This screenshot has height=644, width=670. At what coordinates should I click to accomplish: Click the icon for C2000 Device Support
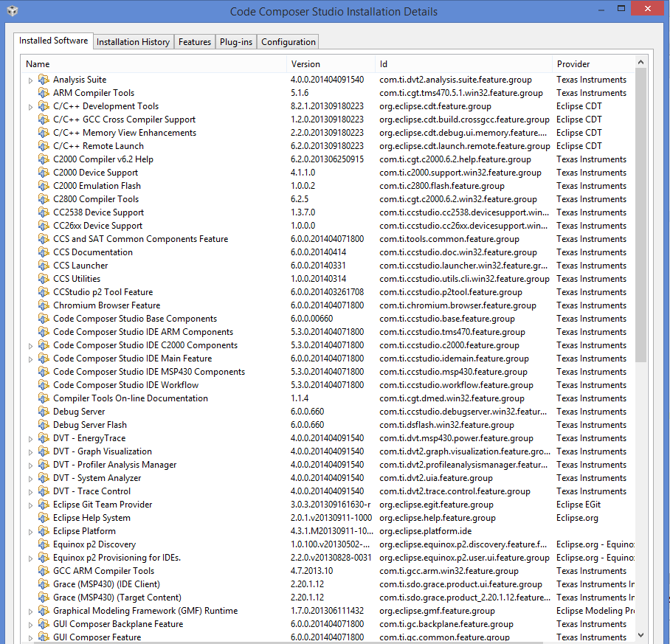pos(44,173)
